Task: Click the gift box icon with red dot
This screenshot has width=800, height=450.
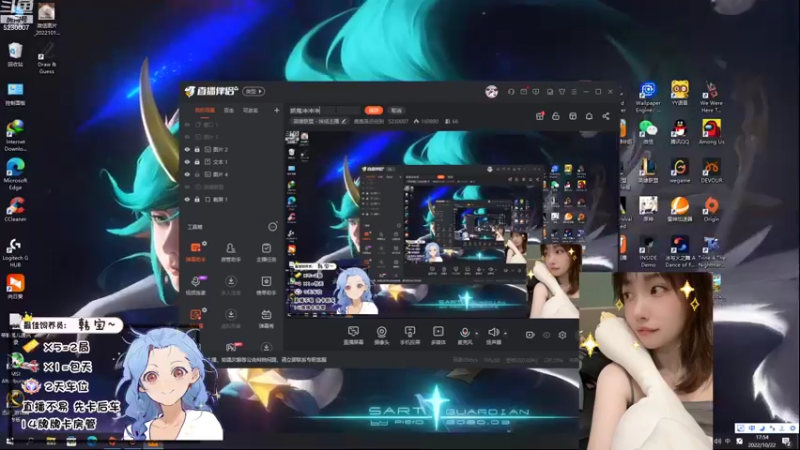Action: [540, 116]
